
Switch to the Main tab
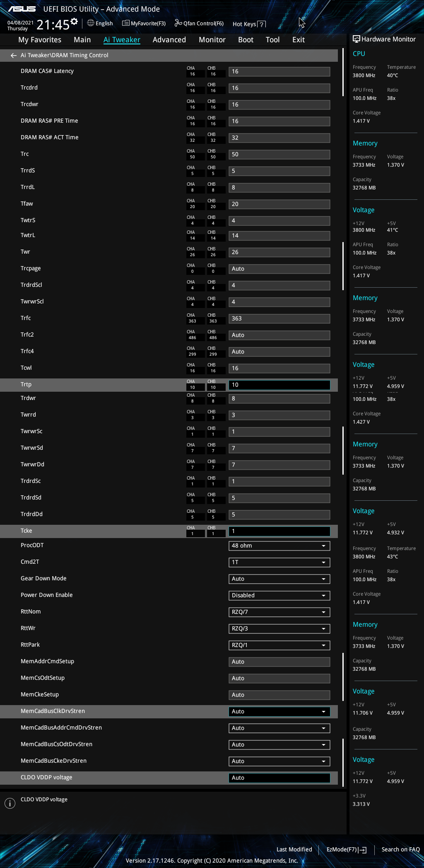(82, 40)
